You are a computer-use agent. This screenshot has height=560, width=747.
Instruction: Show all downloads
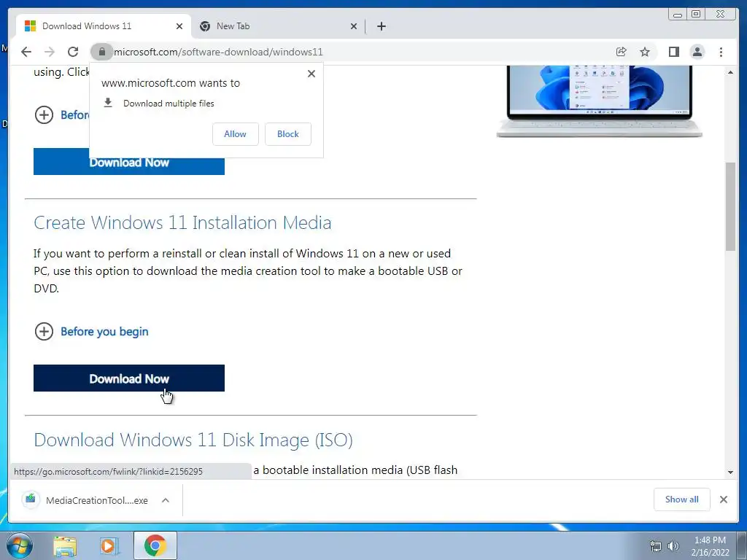pos(682,499)
